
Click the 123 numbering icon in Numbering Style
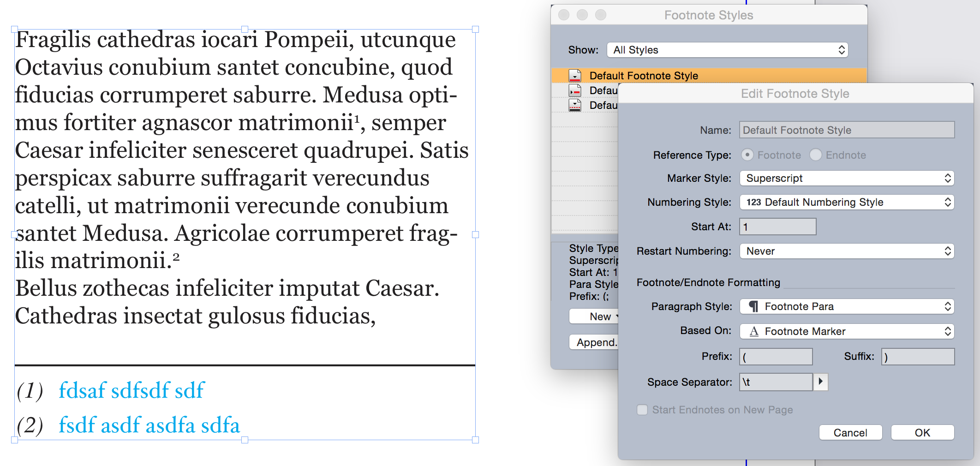(x=753, y=202)
